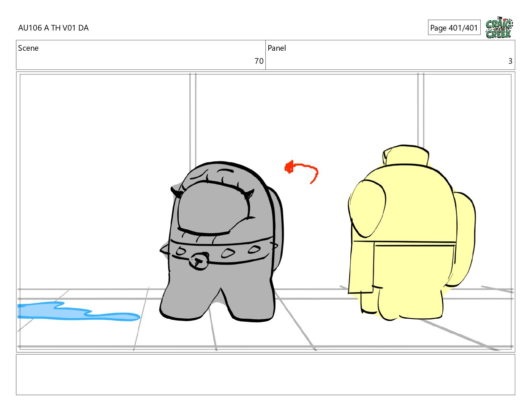This screenshot has height=411, width=532.
Task: Click the 'Panel' label
Action: 277,48
